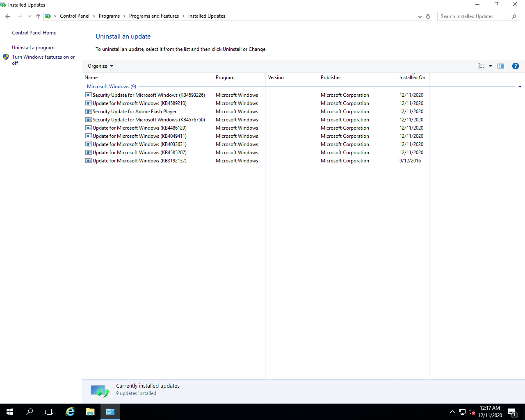The width and height of the screenshot is (525, 420).
Task: Show hidden tray icons chevron
Action: click(452, 412)
